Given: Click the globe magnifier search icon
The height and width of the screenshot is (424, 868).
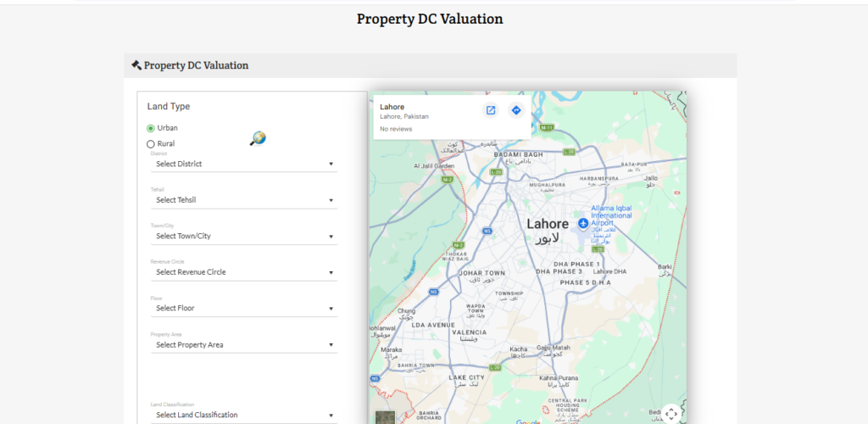Looking at the screenshot, I should (258, 138).
